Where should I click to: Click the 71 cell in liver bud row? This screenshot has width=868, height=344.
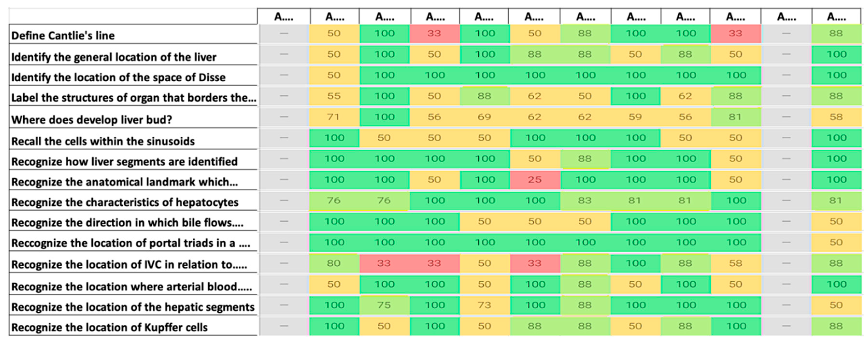[x=334, y=117]
